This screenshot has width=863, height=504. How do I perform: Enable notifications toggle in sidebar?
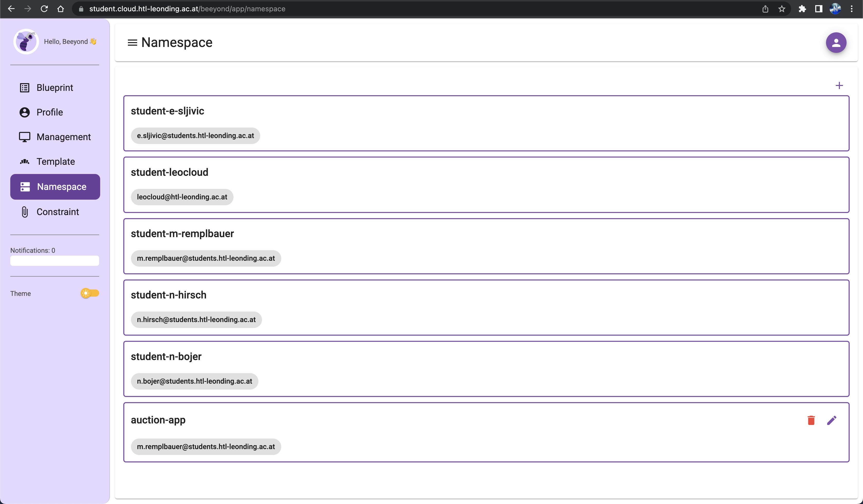pyautogui.click(x=55, y=261)
